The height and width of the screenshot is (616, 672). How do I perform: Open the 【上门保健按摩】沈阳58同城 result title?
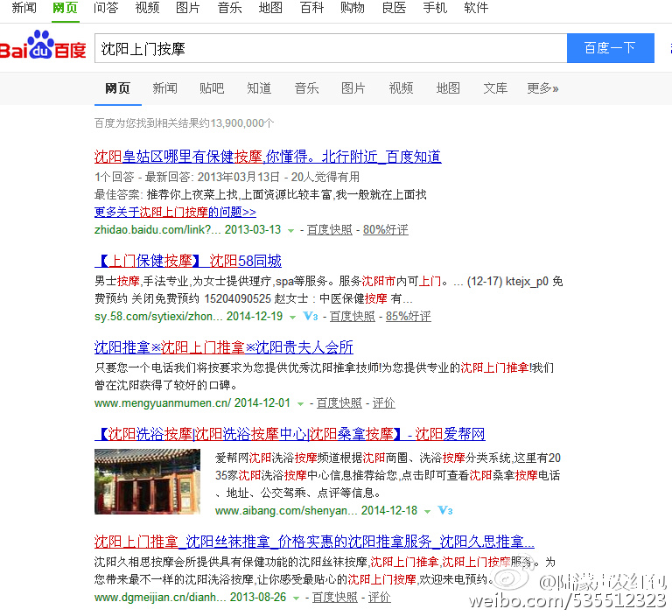(x=188, y=261)
